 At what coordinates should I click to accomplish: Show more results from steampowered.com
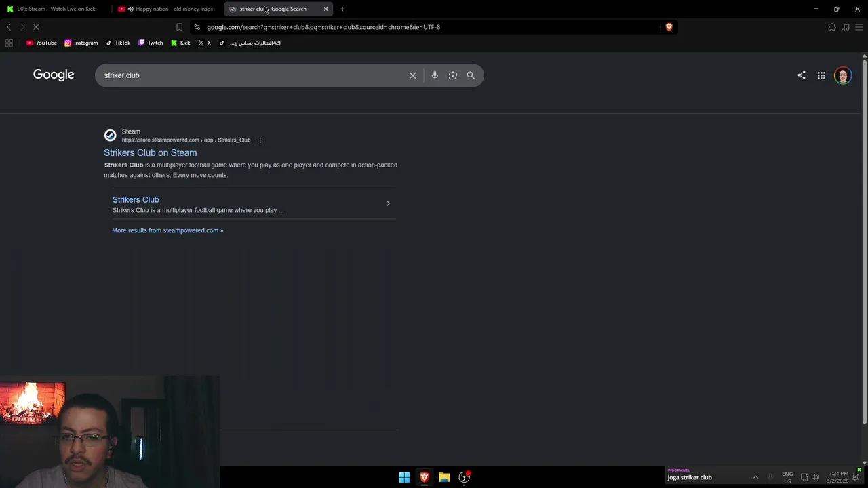coord(167,230)
